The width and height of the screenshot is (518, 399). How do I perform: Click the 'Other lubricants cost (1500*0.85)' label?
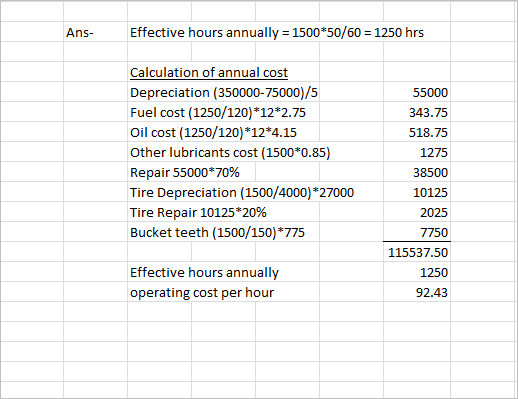point(230,152)
